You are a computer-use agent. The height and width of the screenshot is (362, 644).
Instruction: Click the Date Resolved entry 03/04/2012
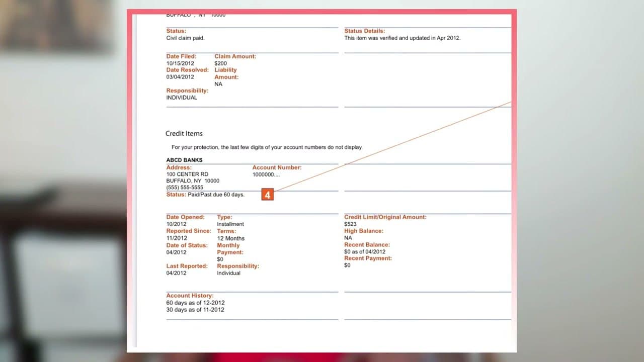pyautogui.click(x=180, y=76)
